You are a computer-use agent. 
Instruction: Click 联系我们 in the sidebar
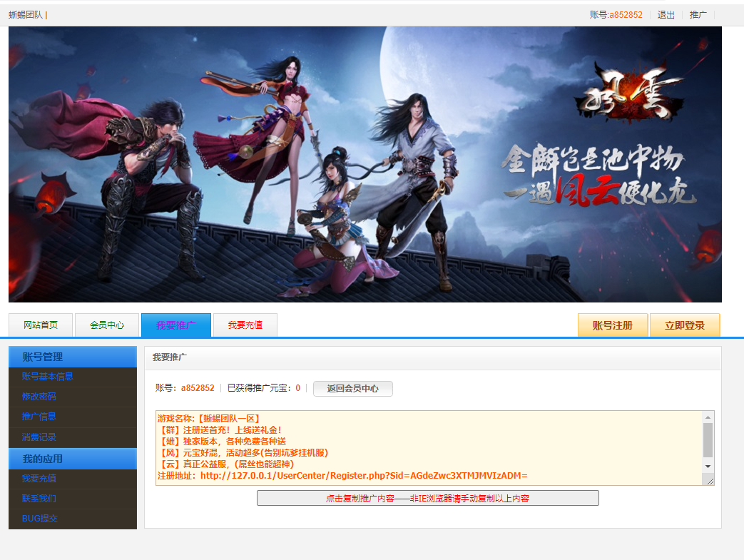click(39, 499)
